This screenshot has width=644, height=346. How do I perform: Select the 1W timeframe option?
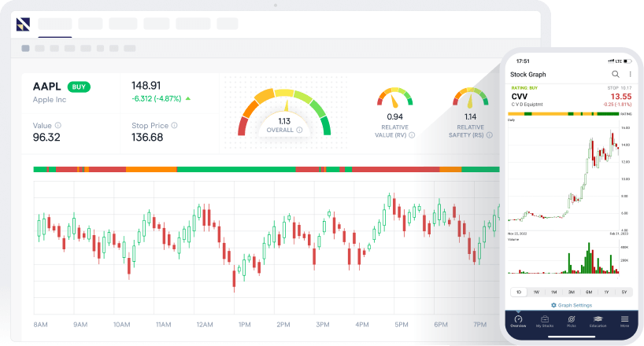pos(535,292)
